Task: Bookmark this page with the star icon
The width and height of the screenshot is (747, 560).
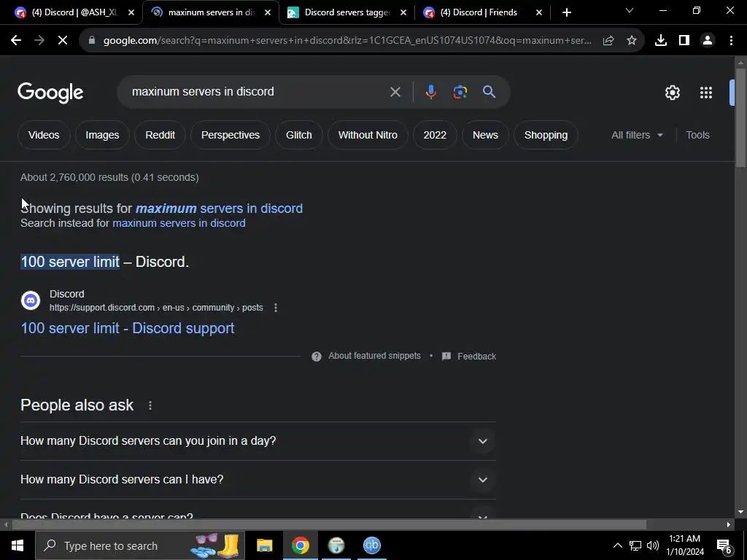Action: tap(632, 41)
